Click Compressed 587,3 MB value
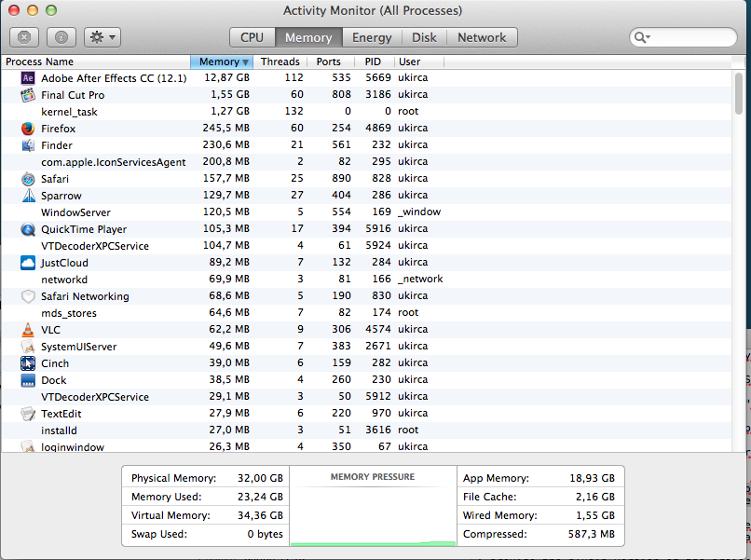 coord(592,534)
